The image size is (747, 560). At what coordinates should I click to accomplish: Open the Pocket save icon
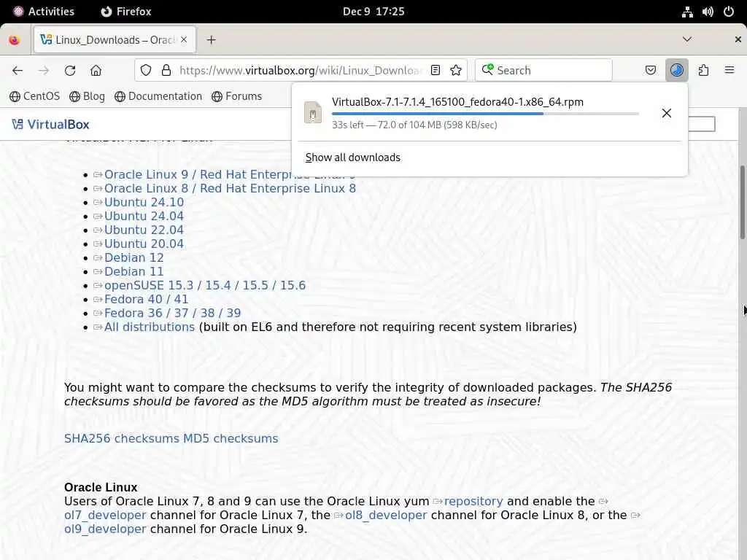[651, 71]
